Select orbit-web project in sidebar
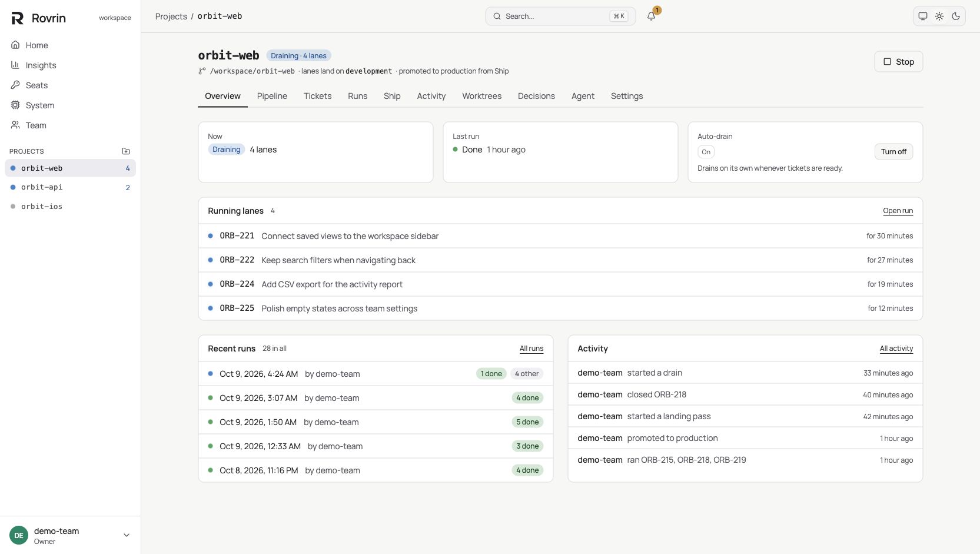980x554 pixels. [71, 168]
